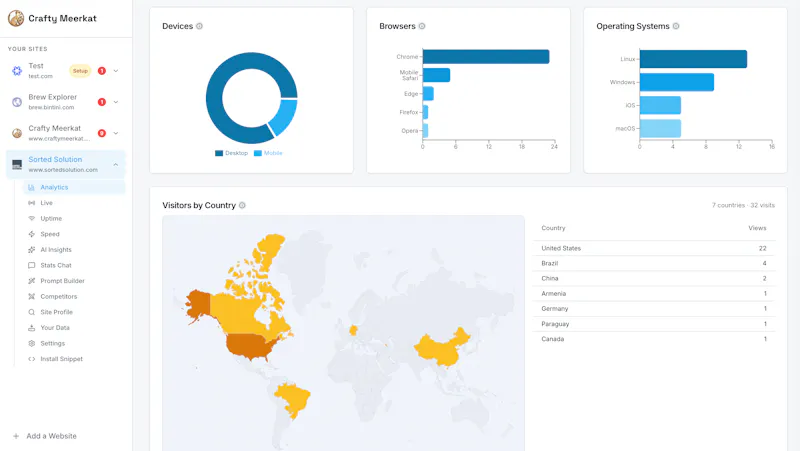
Task: Click the Site Profile magnifier icon
Action: pyautogui.click(x=32, y=312)
